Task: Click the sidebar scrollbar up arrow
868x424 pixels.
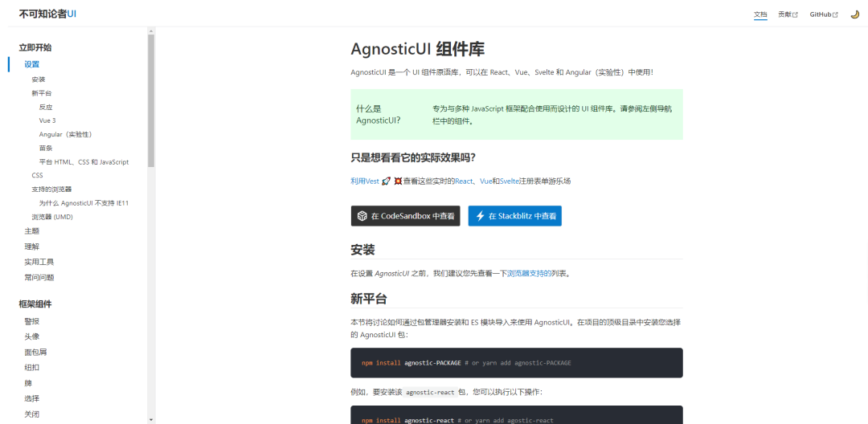Action: 151,31
